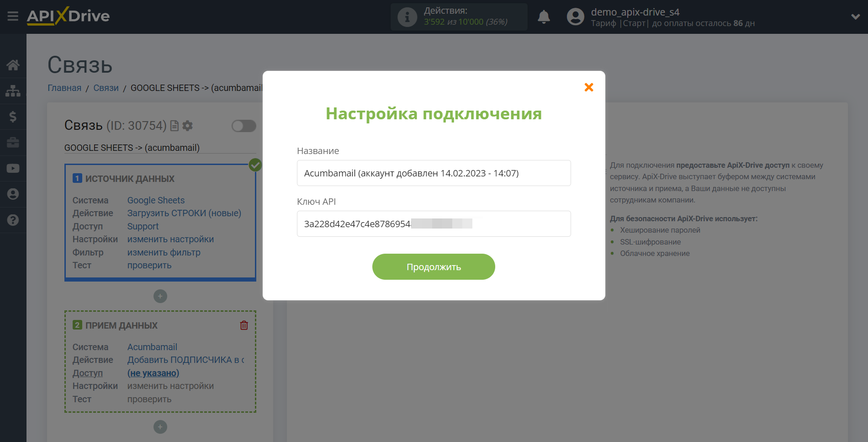Image resolution: width=868 pixels, height=442 pixels.
Task: Click the Google Sheets system link
Action: [x=156, y=200]
